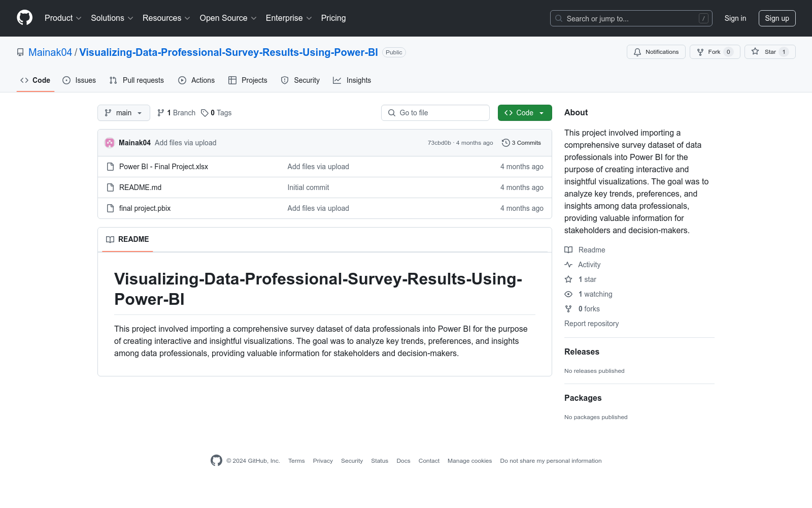
Task: Expand the Open Source menu
Action: click(228, 18)
